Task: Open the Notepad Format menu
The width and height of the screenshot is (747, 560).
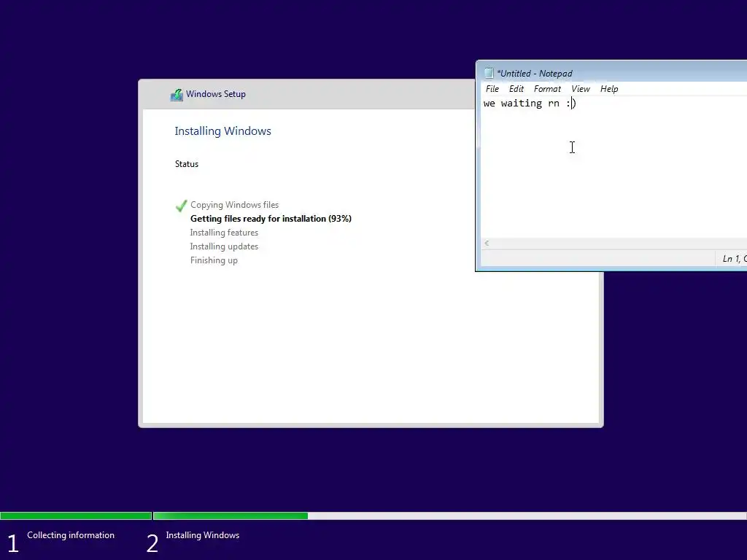Action: (547, 89)
